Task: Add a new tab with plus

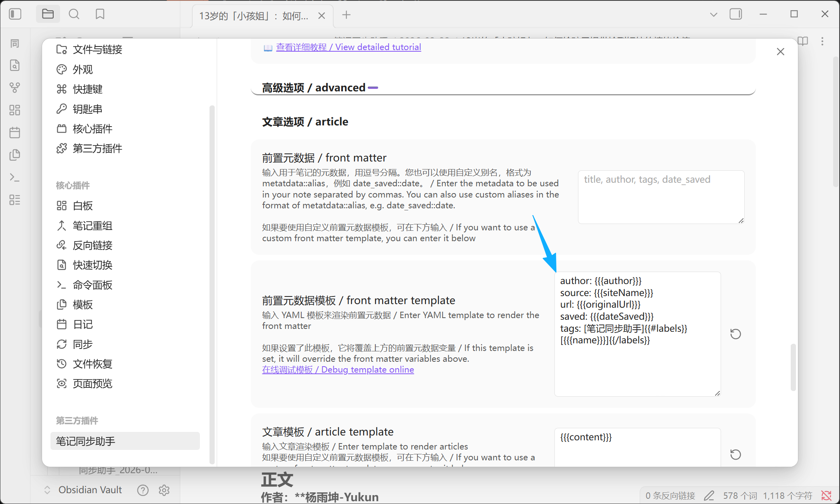Action: click(x=346, y=15)
